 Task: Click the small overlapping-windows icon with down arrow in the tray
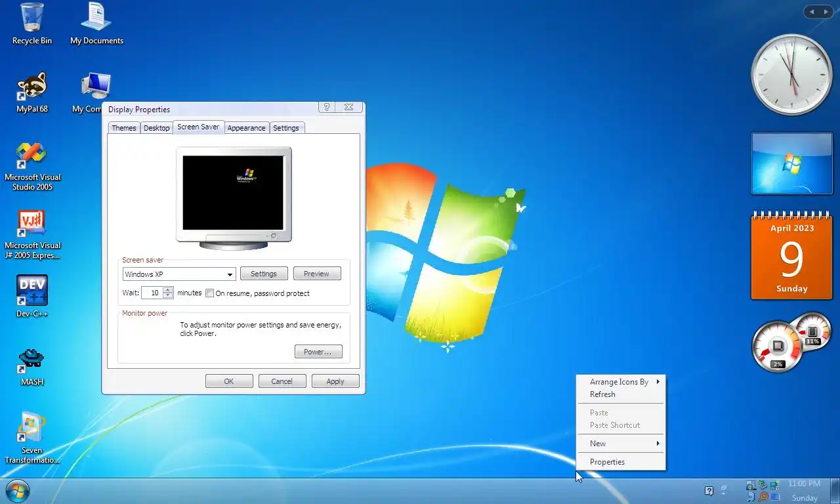coord(724,490)
